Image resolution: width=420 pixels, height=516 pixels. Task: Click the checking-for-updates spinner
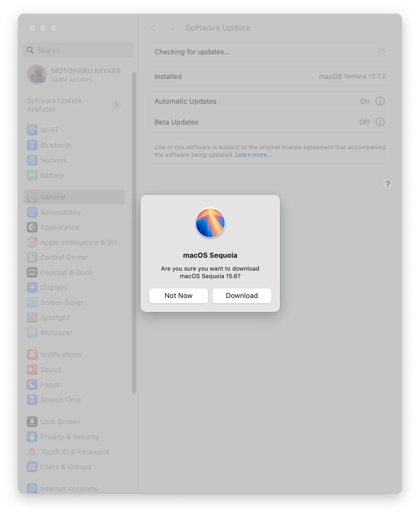381,52
